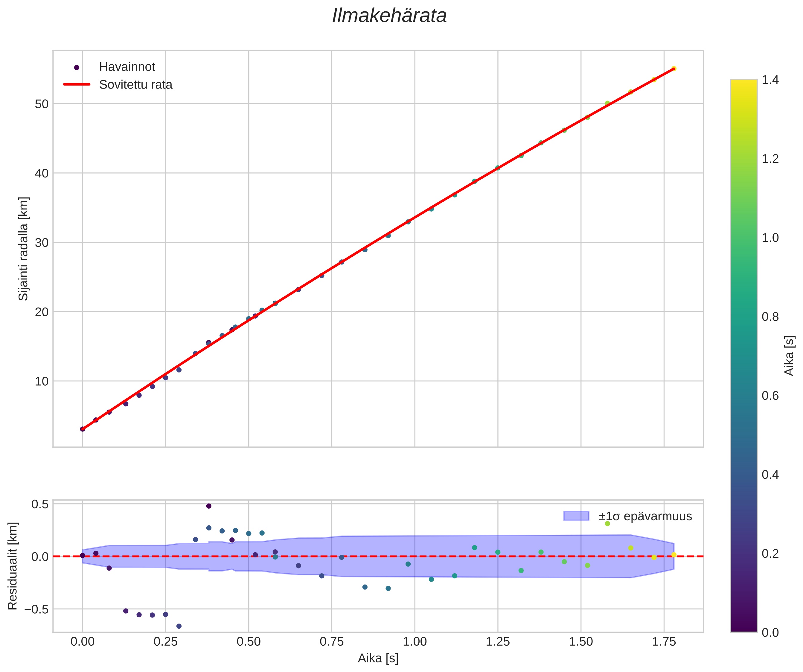
Task: Click the first observation point at time zero
Action: [x=83, y=429]
